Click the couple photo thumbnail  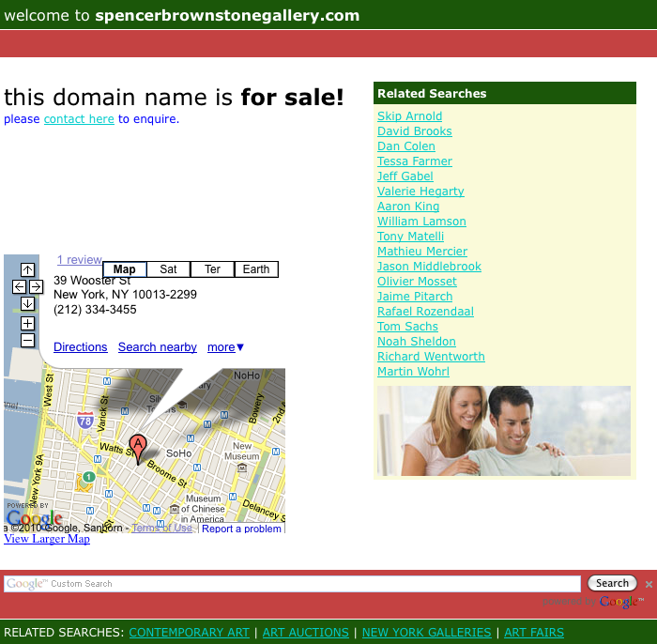coord(504,431)
